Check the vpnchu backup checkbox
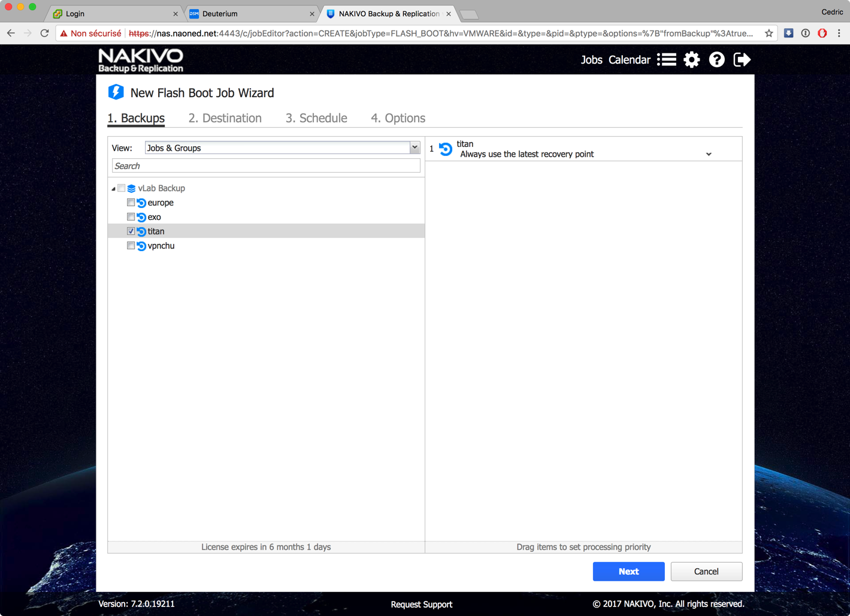This screenshot has height=616, width=850. click(131, 246)
